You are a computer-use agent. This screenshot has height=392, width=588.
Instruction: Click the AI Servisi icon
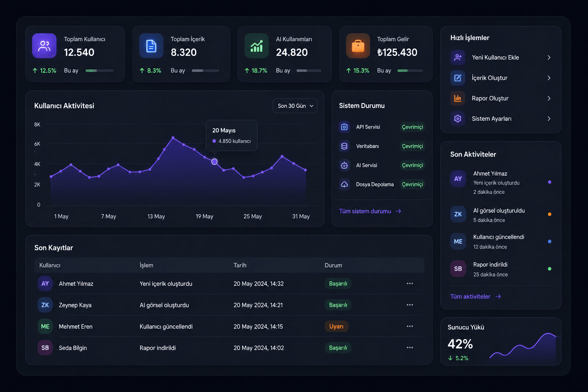[345, 165]
